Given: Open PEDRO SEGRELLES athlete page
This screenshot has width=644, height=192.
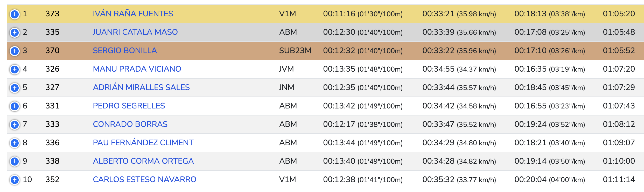Looking at the screenshot, I should click(x=129, y=106).
